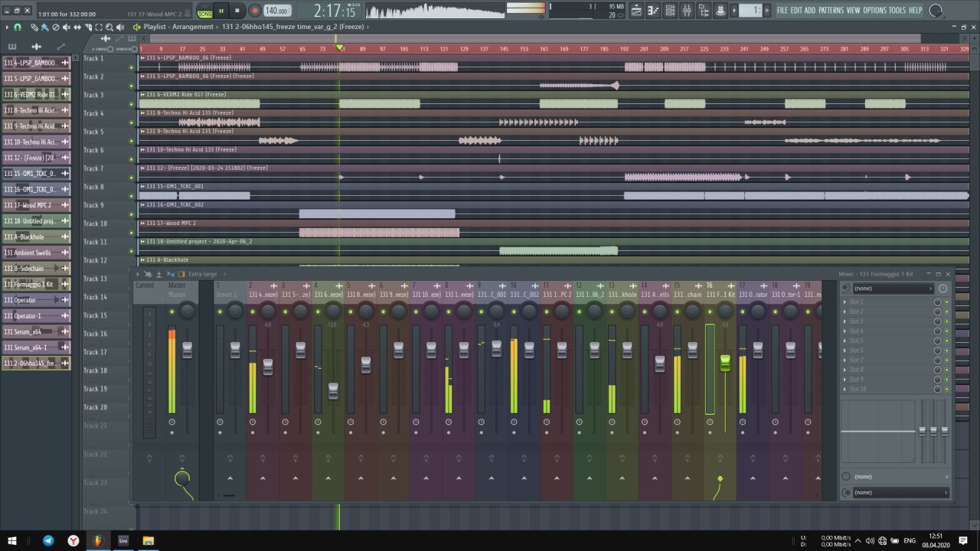Viewport: 980px width, 551px height.
Task: Mute mixer insert 16 with green light
Action: click(710, 311)
